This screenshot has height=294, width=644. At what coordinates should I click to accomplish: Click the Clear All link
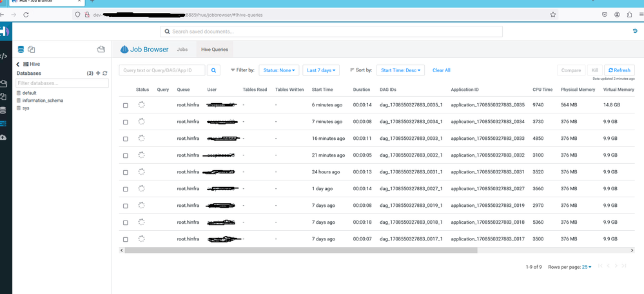[441, 70]
